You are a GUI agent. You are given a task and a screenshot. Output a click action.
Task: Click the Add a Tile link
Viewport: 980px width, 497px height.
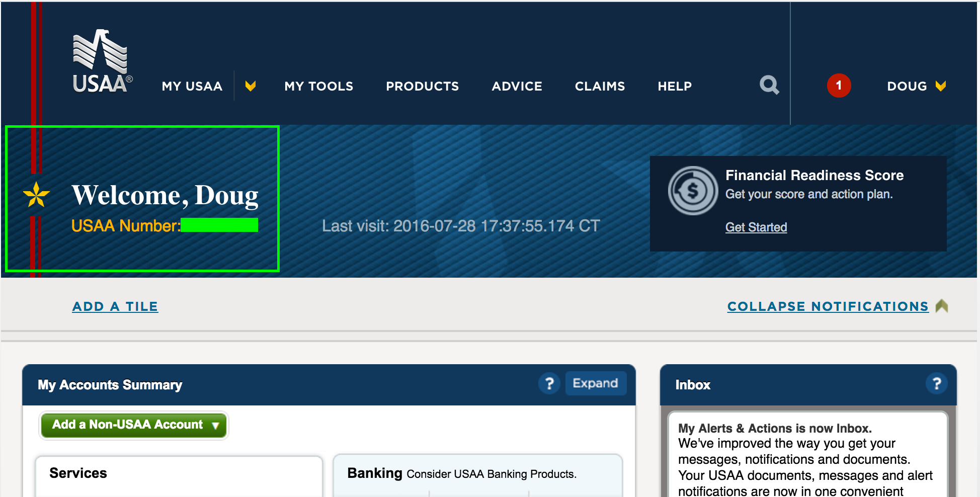click(115, 306)
